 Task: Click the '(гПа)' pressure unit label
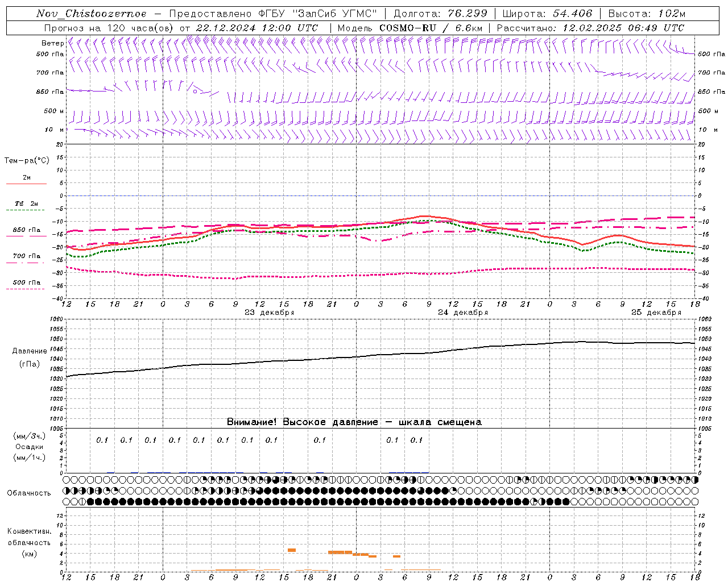pos(30,364)
